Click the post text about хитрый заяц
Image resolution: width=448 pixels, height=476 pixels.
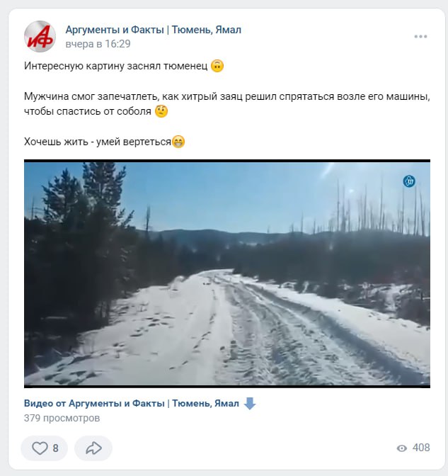click(x=227, y=104)
